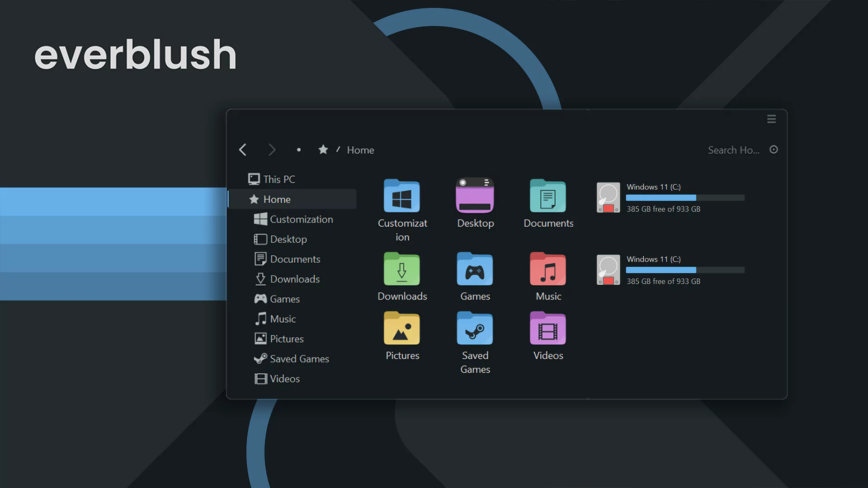Select Home in the sidebar
This screenshot has width=868, height=488.
pos(277,199)
